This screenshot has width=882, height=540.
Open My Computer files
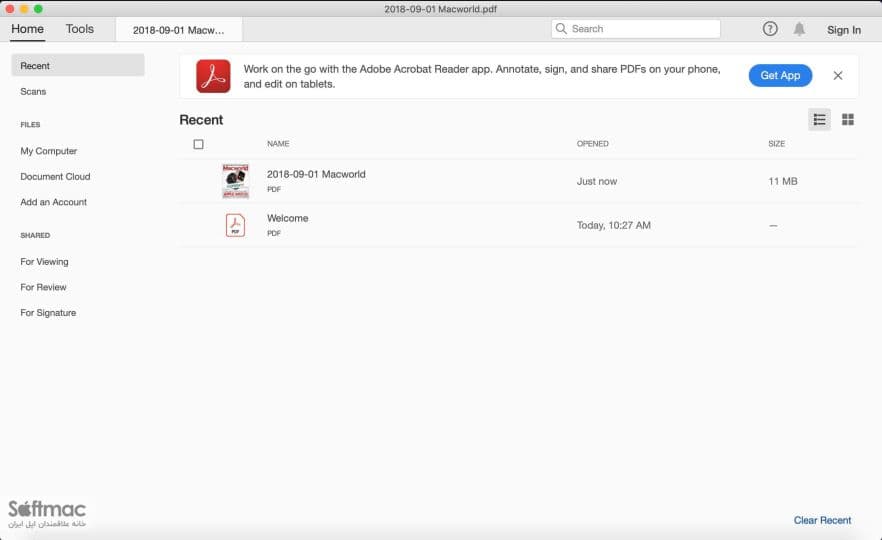[48, 151]
